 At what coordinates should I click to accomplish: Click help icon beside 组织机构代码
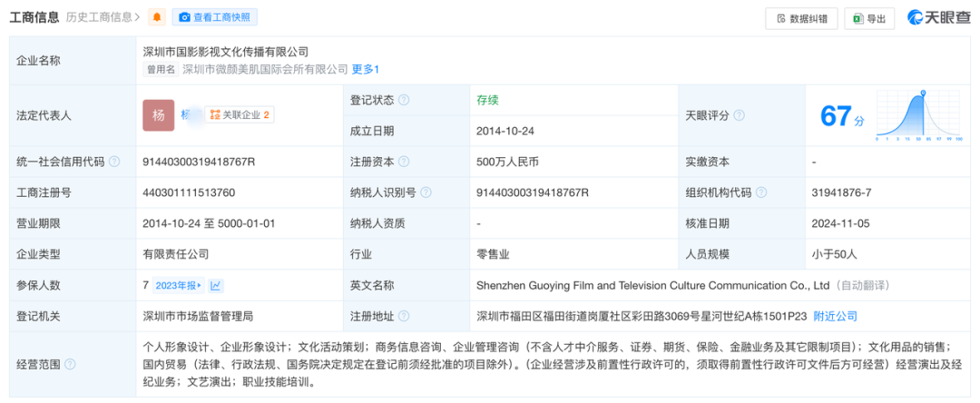[x=761, y=192]
